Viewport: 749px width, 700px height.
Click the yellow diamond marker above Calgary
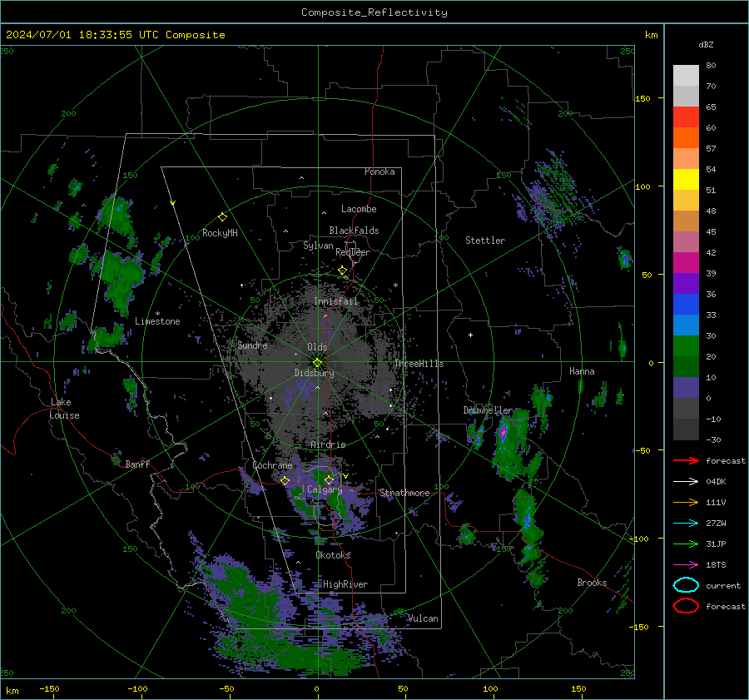point(329,479)
